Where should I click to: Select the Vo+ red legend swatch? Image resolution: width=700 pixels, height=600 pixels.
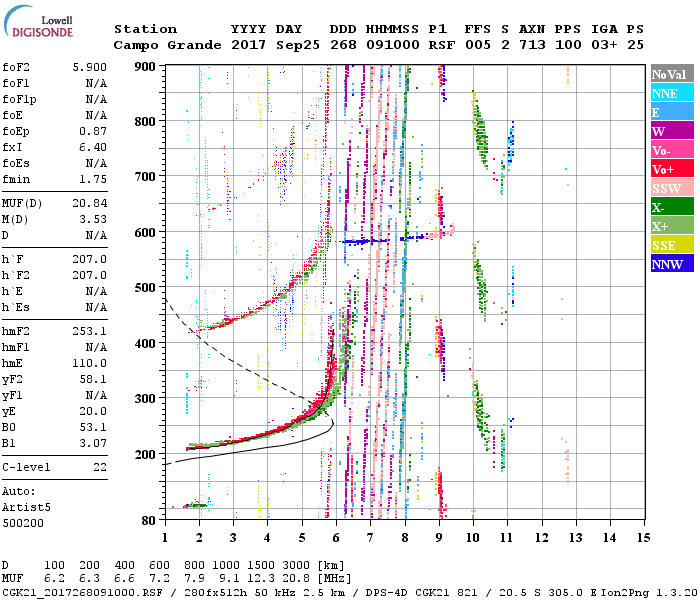(672, 169)
